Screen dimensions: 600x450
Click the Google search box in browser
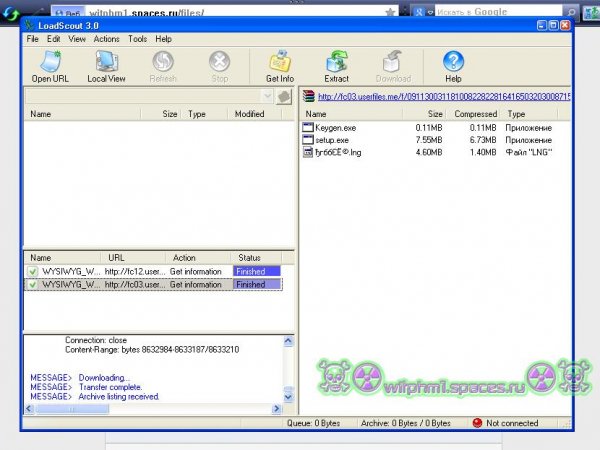[499, 12]
